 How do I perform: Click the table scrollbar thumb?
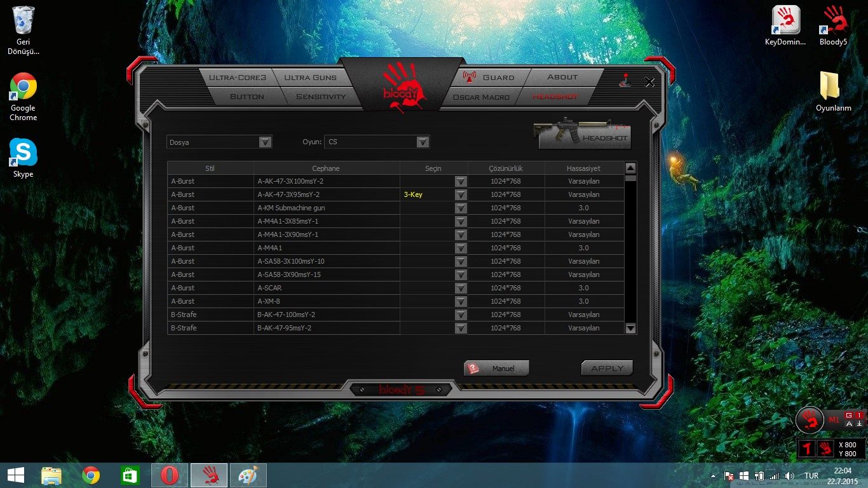point(630,179)
